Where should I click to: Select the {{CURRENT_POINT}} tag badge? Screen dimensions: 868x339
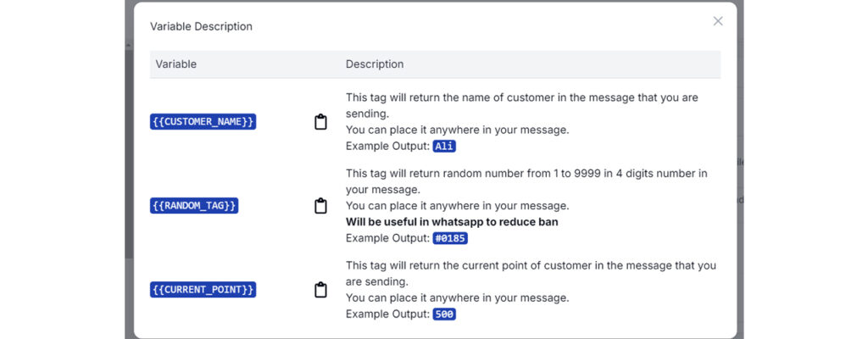203,290
